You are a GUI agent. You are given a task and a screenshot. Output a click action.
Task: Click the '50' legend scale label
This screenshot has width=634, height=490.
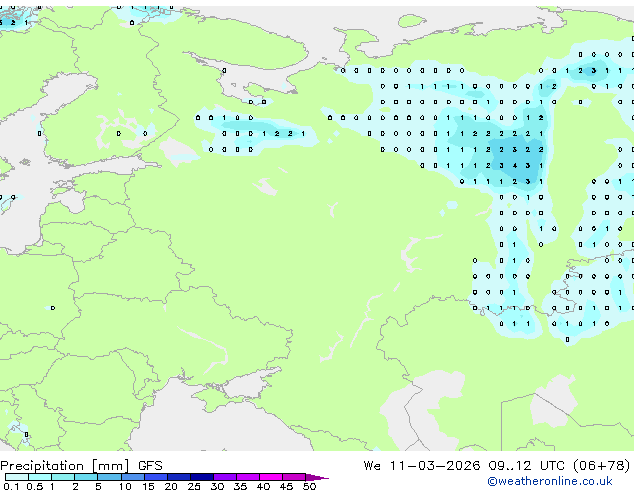point(309,486)
